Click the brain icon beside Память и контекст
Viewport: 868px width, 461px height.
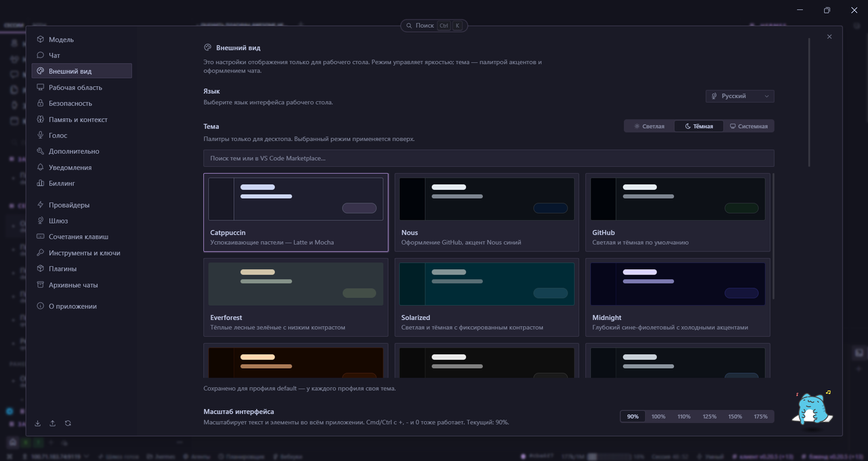tap(41, 119)
